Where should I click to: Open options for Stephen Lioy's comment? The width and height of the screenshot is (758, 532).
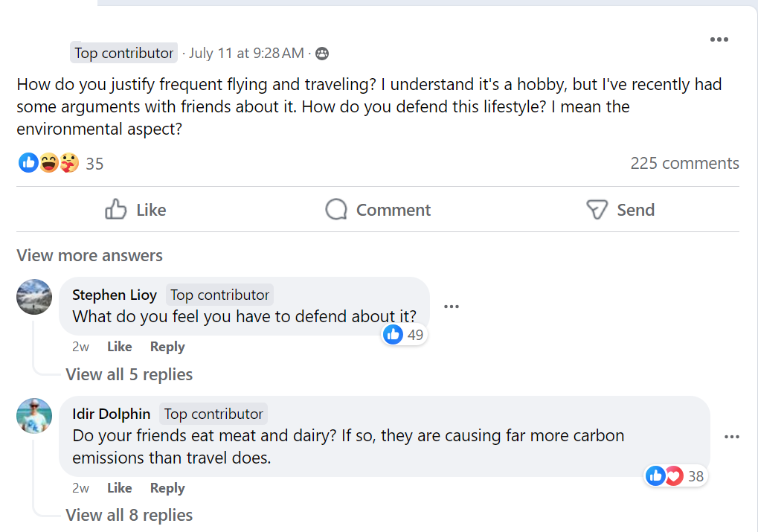click(451, 307)
